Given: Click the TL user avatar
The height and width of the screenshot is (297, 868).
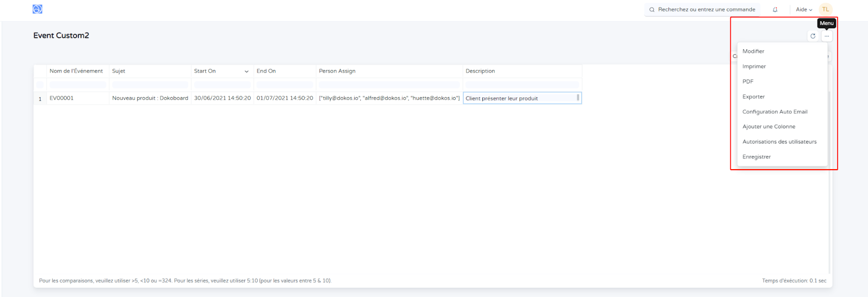Looking at the screenshot, I should (825, 9).
